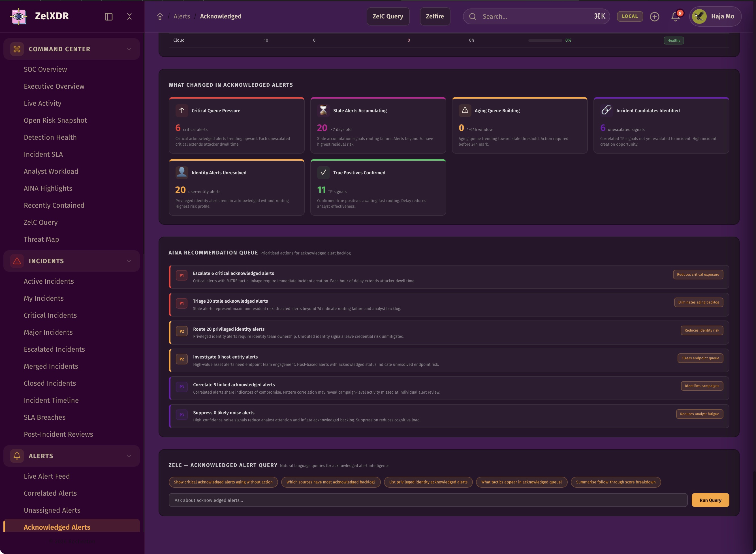Collapse the Alerts section chevron
This screenshot has height=554, width=756.
point(129,456)
